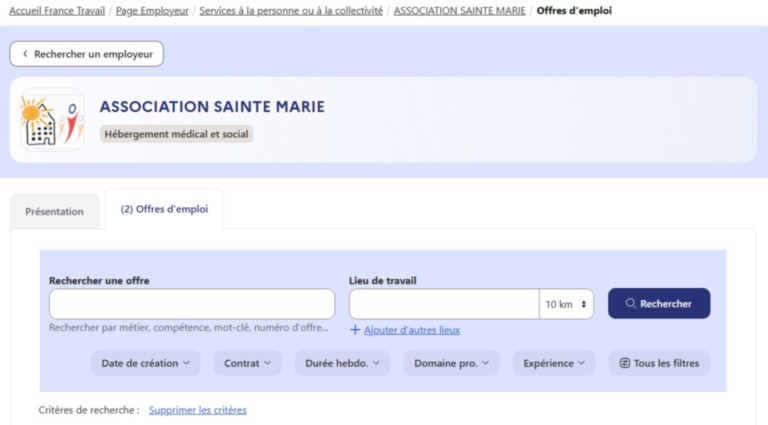The image size is (768, 425).
Task: Open the 10 km distance dropdown
Action: [x=566, y=304]
